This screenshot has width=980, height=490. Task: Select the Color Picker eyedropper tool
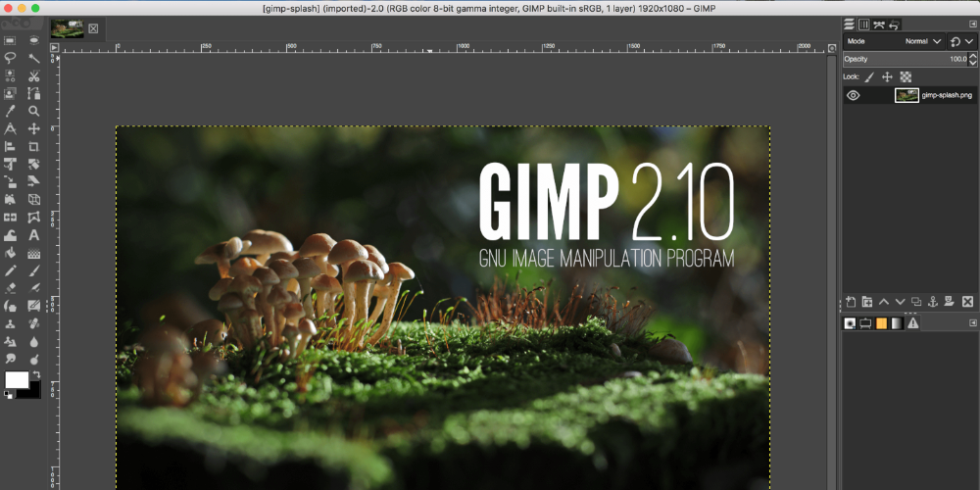[10, 112]
